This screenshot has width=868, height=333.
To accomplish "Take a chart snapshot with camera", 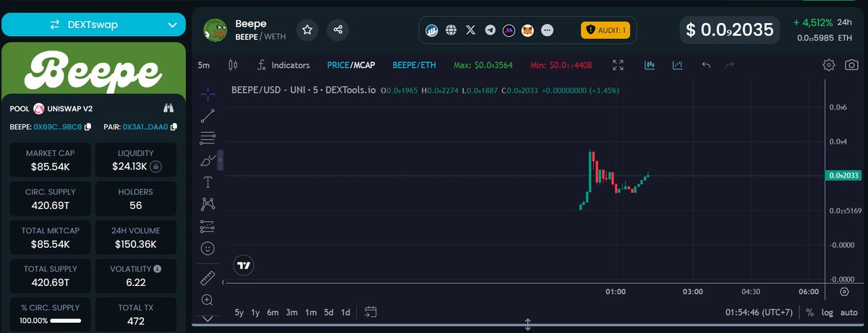I will click(851, 65).
